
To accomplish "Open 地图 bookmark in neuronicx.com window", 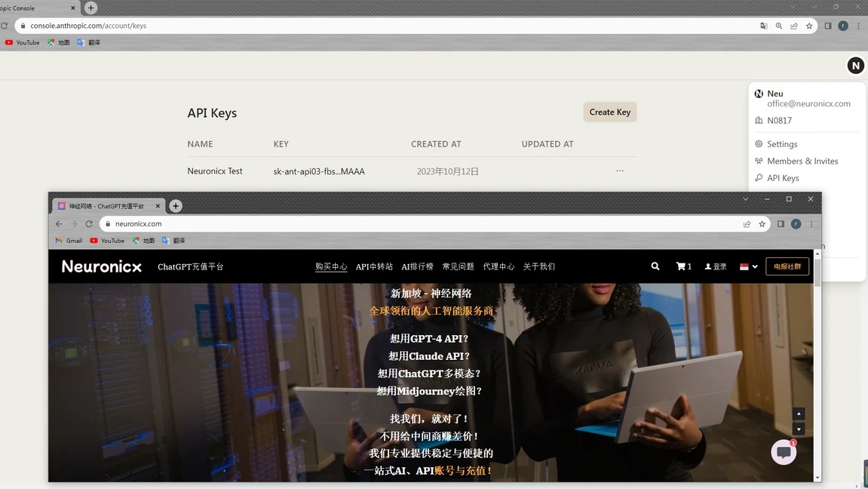I will click(x=143, y=240).
